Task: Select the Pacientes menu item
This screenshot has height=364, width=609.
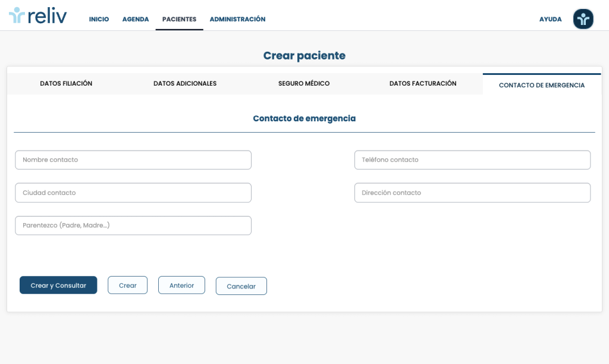Action: click(x=179, y=19)
